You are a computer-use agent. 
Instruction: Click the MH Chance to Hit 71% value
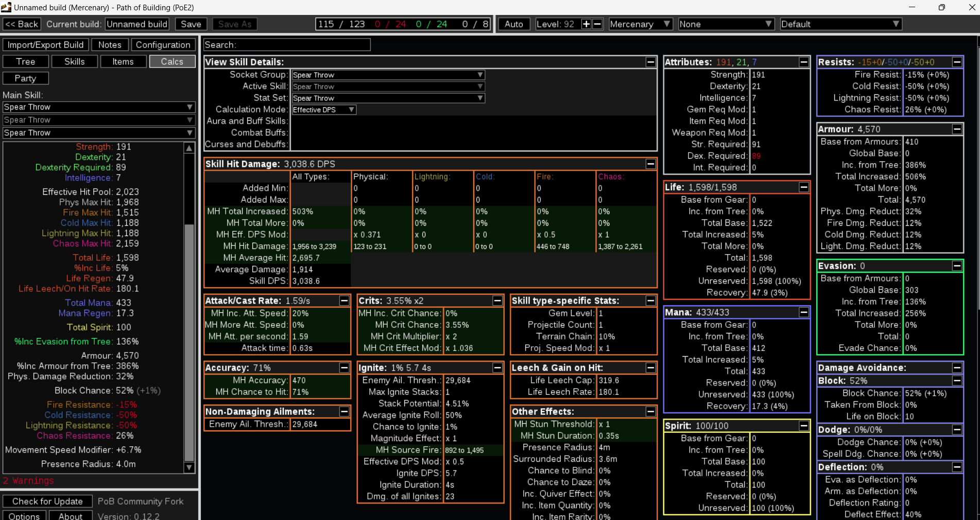pos(300,392)
